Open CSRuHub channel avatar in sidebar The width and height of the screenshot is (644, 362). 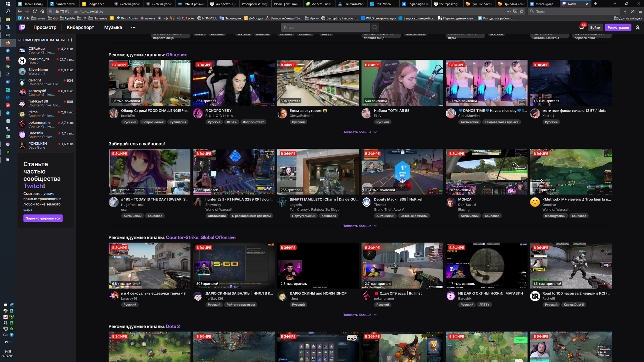(x=22, y=50)
